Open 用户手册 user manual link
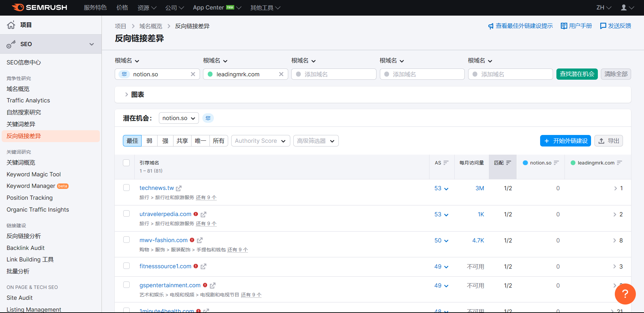This screenshot has width=644, height=313. [x=576, y=26]
